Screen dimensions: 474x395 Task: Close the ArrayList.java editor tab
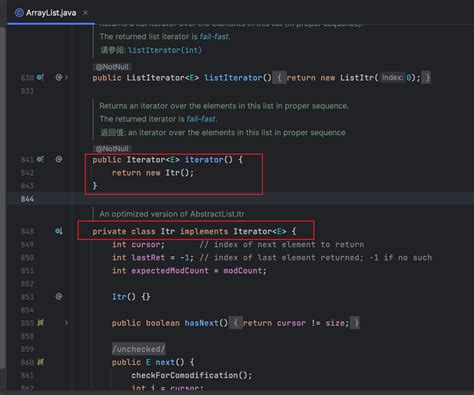tap(86, 13)
